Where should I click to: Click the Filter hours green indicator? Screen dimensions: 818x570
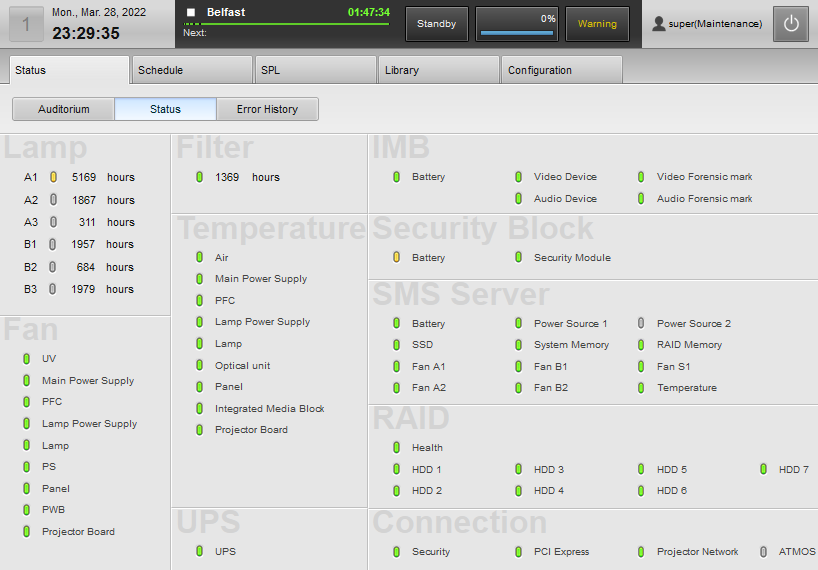tap(200, 177)
